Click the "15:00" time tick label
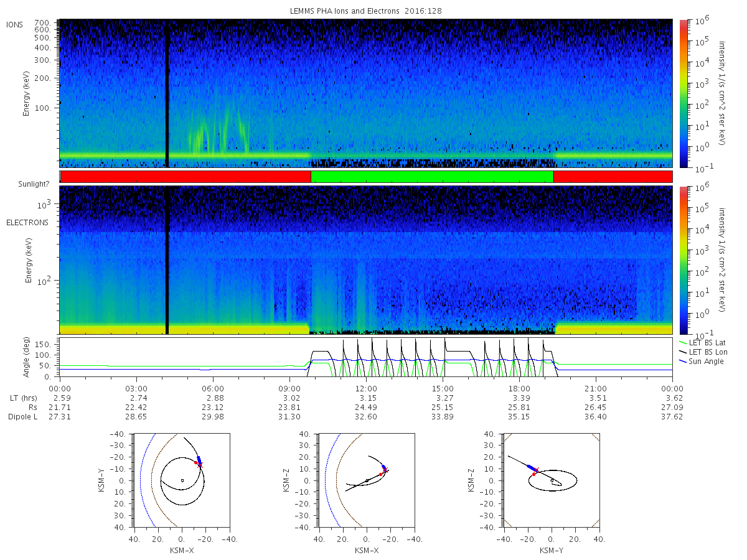Screen dimensions: 747x560 [443, 388]
